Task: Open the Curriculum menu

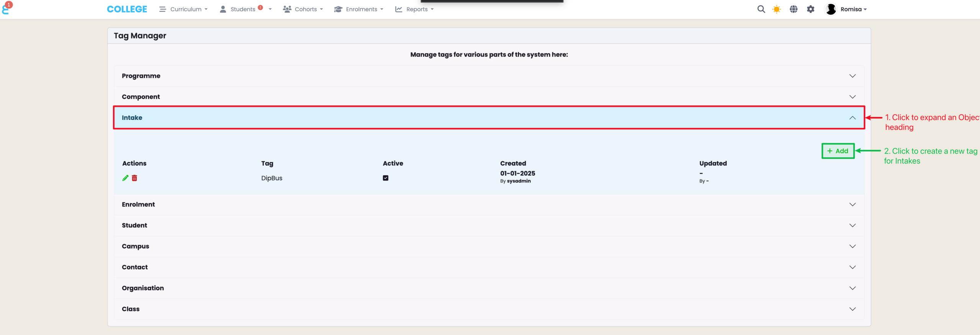Action: 184,9
